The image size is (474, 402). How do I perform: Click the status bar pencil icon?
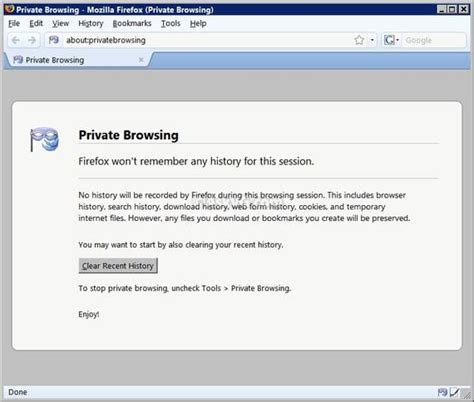(454, 392)
